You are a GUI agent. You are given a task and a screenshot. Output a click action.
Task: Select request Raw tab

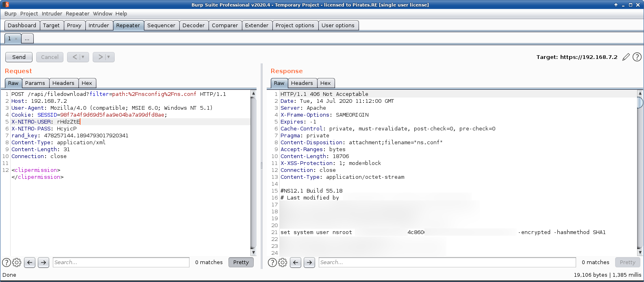point(13,83)
